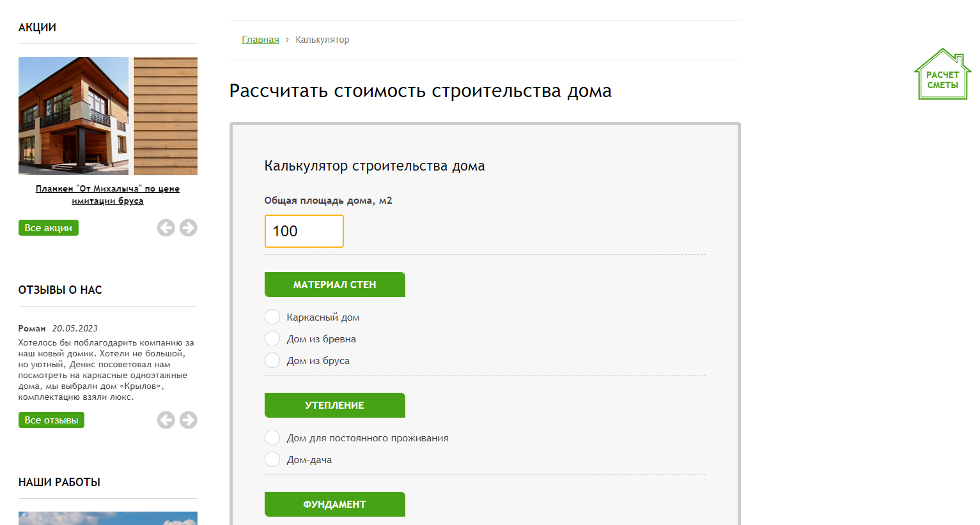Image resolution: width=980 pixels, height=525 pixels.
Task: Open the Наши работы photo thumbnail
Action: point(108,518)
